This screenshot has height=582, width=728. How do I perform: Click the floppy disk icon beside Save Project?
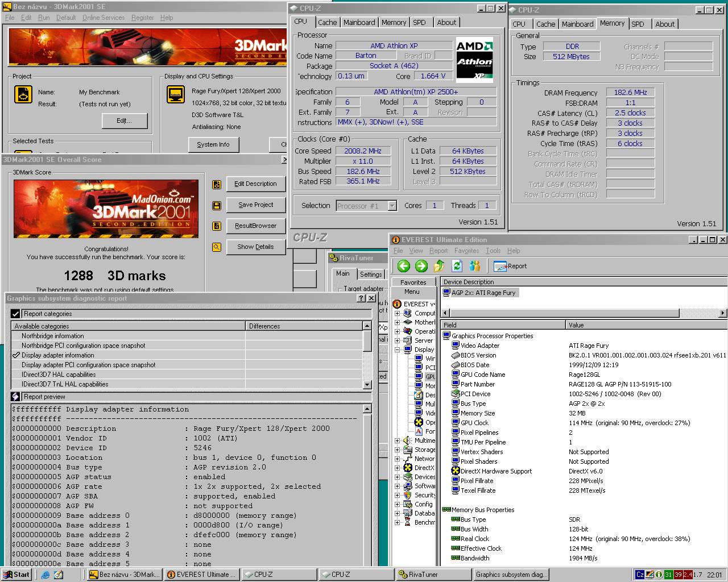click(216, 205)
